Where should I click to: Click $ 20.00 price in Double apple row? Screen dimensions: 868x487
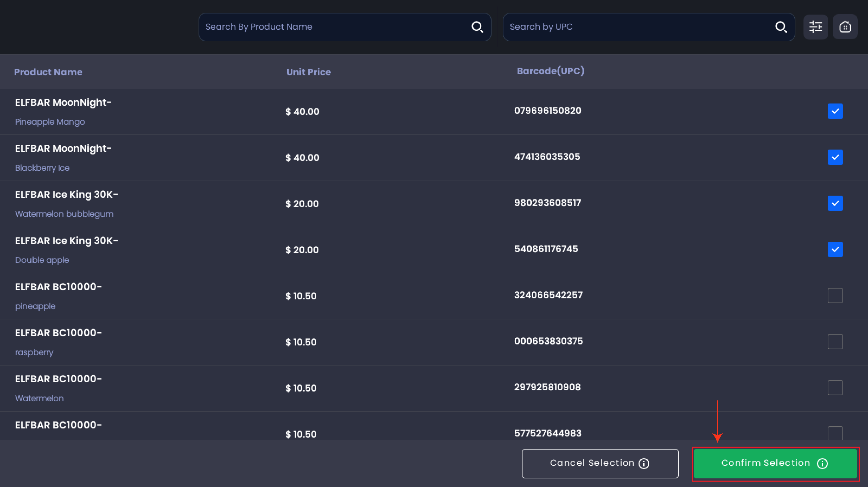tap(302, 250)
